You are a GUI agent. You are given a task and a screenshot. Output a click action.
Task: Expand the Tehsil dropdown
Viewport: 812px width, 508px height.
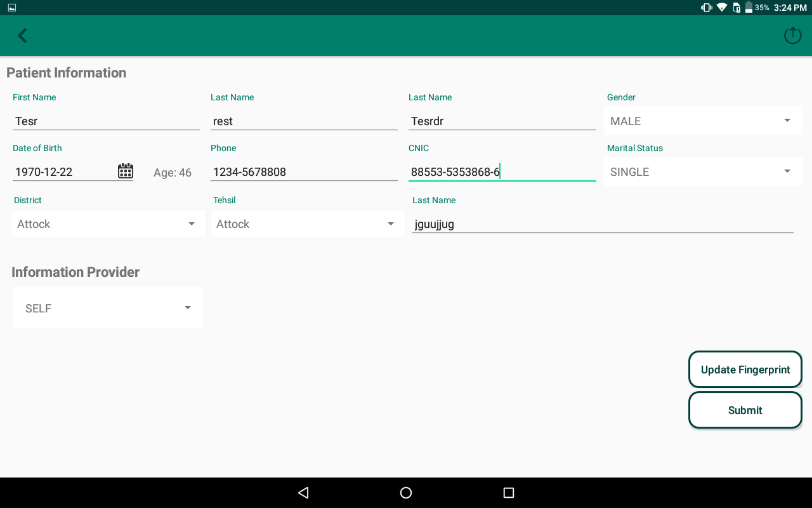[x=308, y=224]
